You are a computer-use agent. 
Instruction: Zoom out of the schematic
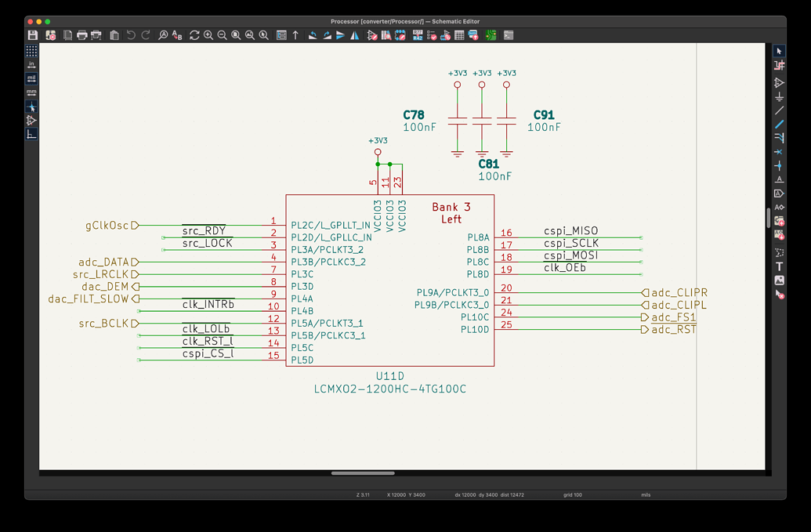coord(223,35)
